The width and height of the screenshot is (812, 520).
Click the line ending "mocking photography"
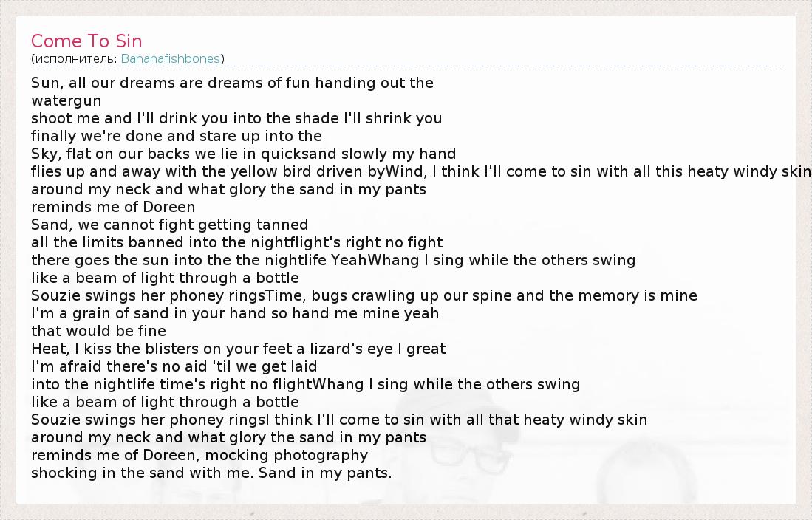coord(199,455)
